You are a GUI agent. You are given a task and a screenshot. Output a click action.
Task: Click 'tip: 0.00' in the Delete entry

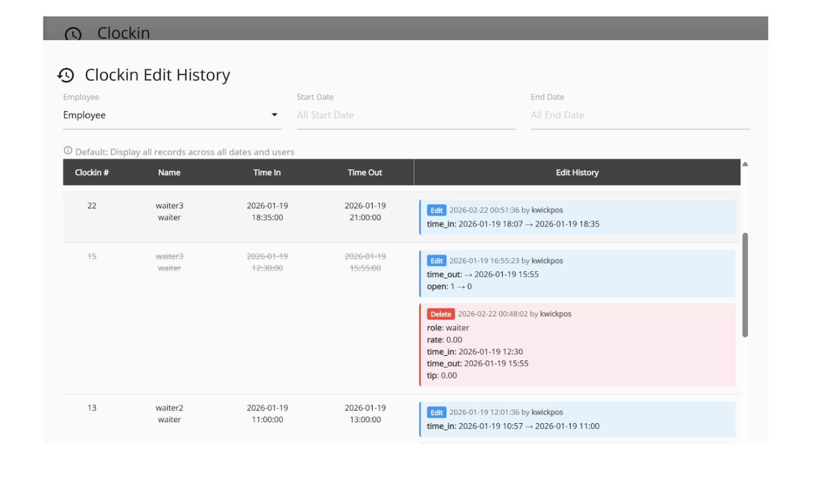pos(442,376)
